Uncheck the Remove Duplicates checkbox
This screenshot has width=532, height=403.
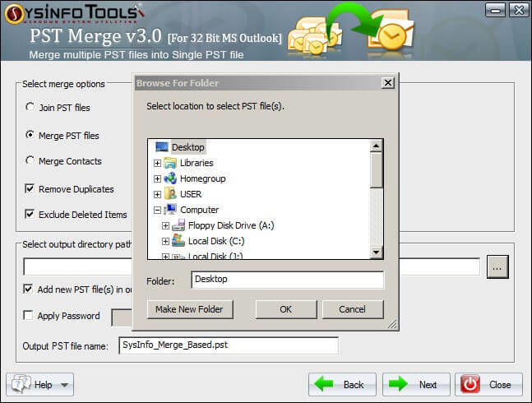click(30, 188)
